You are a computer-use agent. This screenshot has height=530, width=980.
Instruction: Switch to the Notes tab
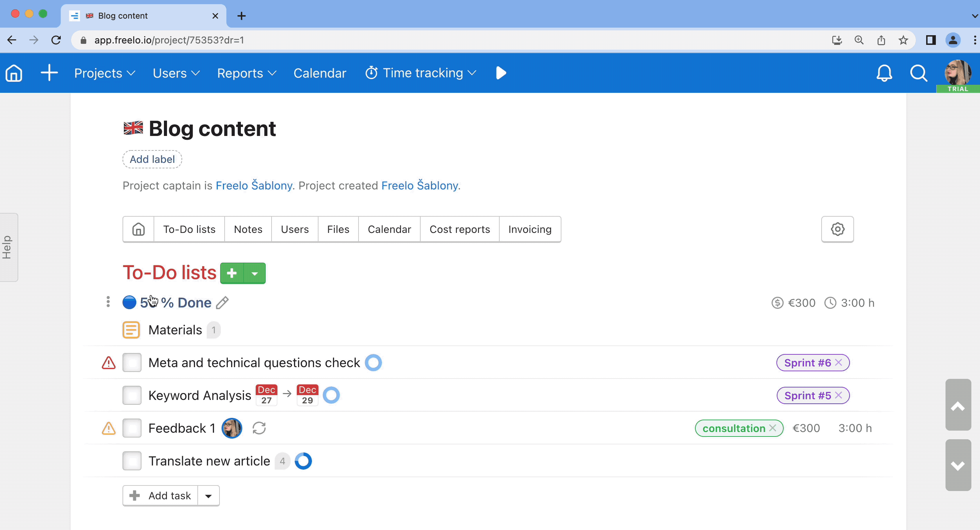tap(248, 229)
